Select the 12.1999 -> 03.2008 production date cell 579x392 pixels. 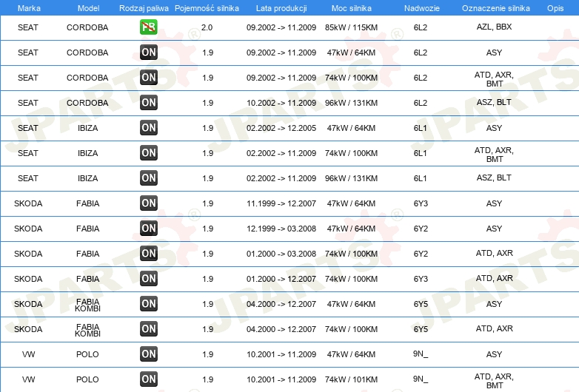pos(281,229)
